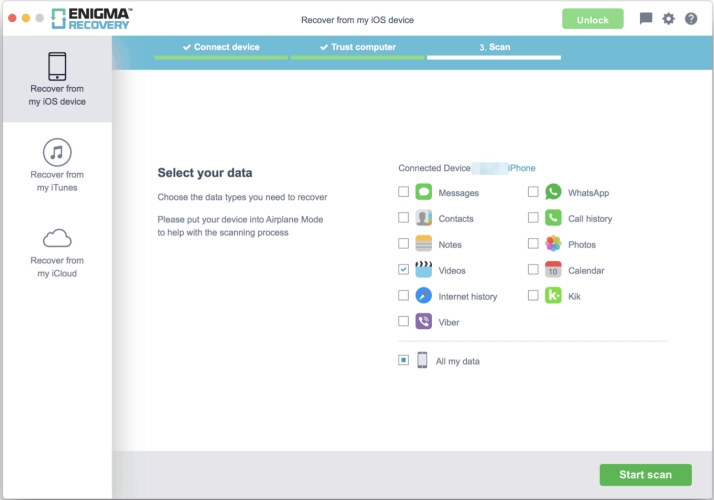Viewport: 714px width, 500px height.
Task: Go to the Trust computer step
Action: (x=357, y=47)
